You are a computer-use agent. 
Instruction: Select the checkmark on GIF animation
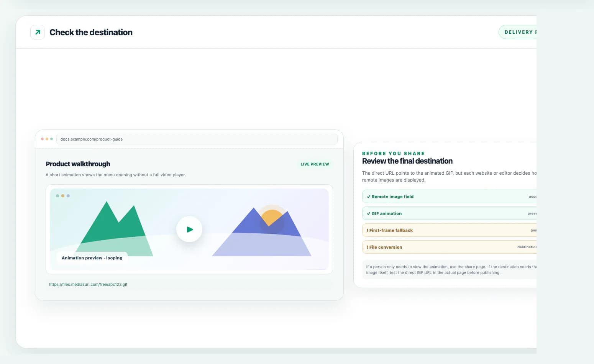[x=368, y=213]
